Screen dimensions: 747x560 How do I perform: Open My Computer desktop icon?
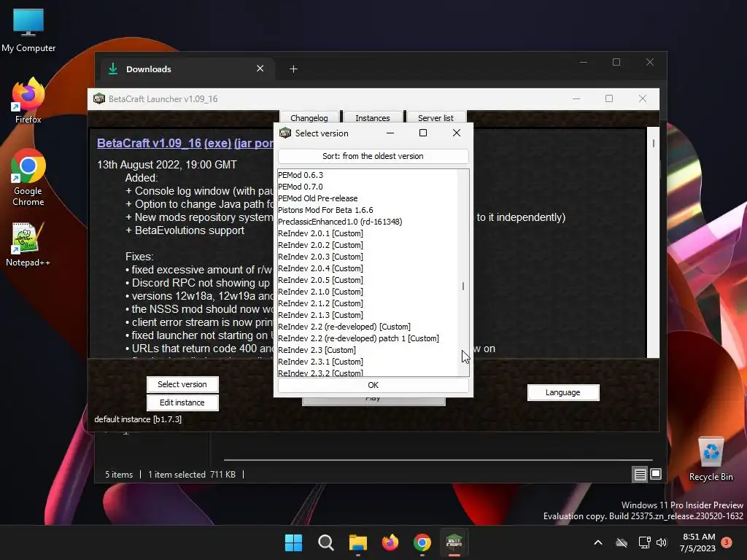[28, 31]
